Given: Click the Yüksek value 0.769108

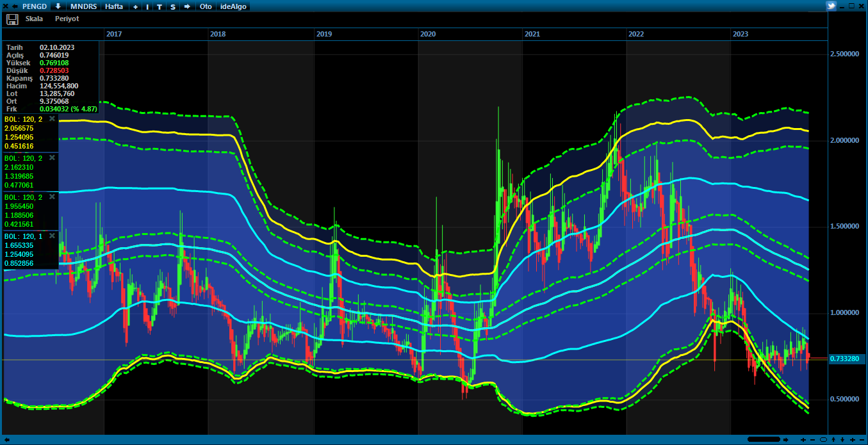Looking at the screenshot, I should [x=54, y=63].
